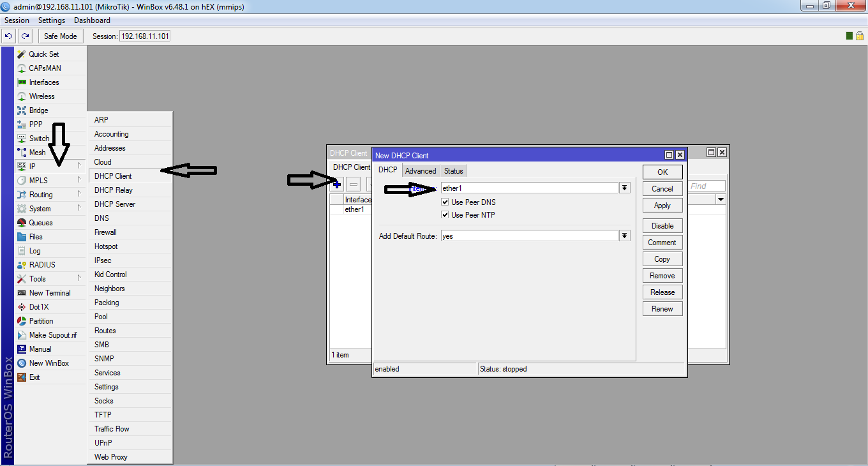Open the Switch menu entry

pyautogui.click(x=50, y=139)
